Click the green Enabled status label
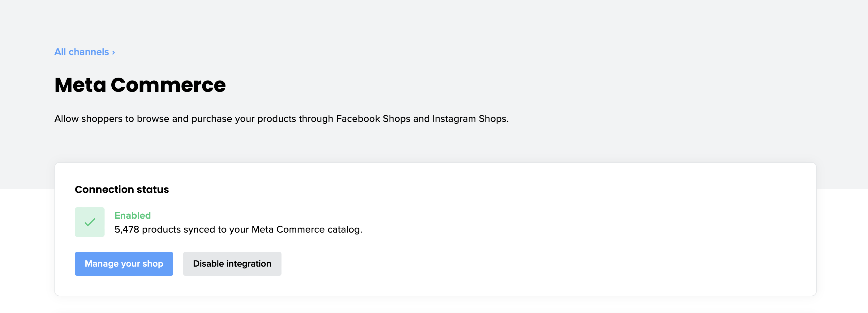The width and height of the screenshot is (868, 313). coord(132,215)
